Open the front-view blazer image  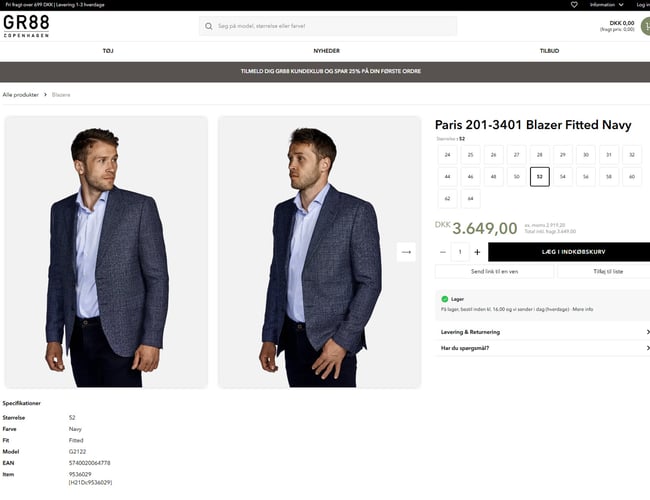click(106, 252)
